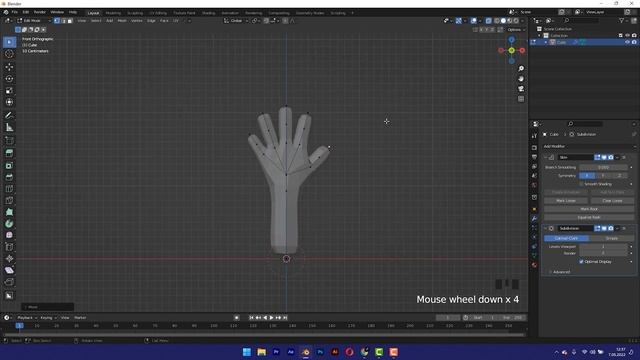640x360 pixels.
Task: Switch to the Modeling workspace tab
Action: [113, 13]
